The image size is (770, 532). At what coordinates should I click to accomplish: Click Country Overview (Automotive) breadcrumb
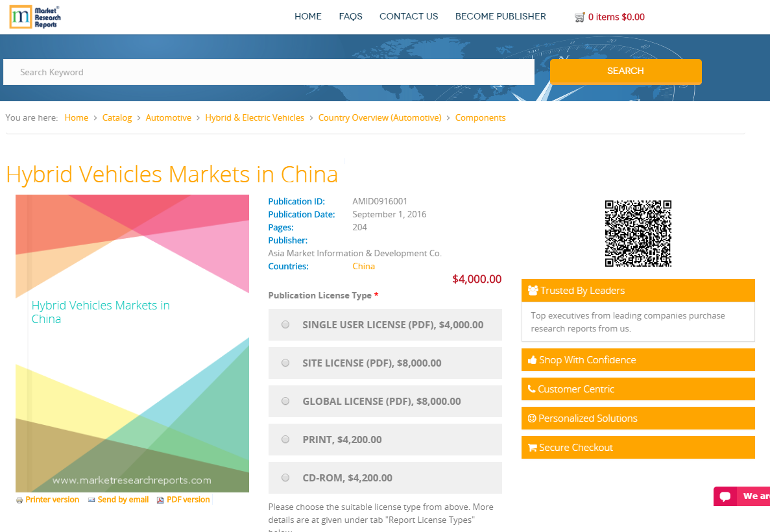(x=379, y=117)
